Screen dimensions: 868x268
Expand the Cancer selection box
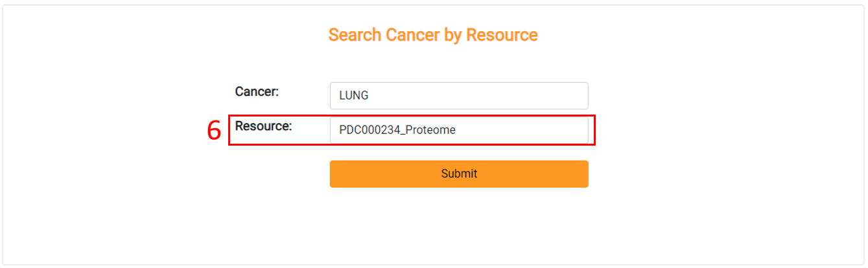(459, 96)
